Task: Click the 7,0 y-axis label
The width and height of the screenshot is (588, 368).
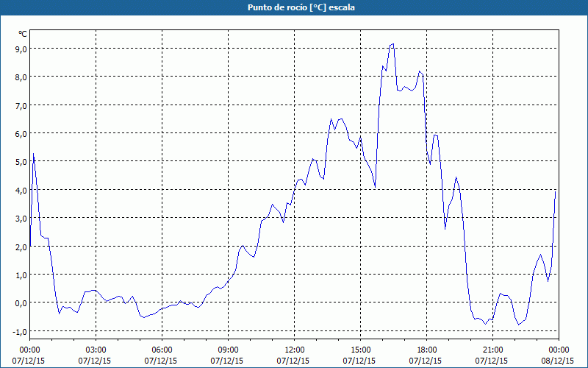Action: [x=21, y=105]
